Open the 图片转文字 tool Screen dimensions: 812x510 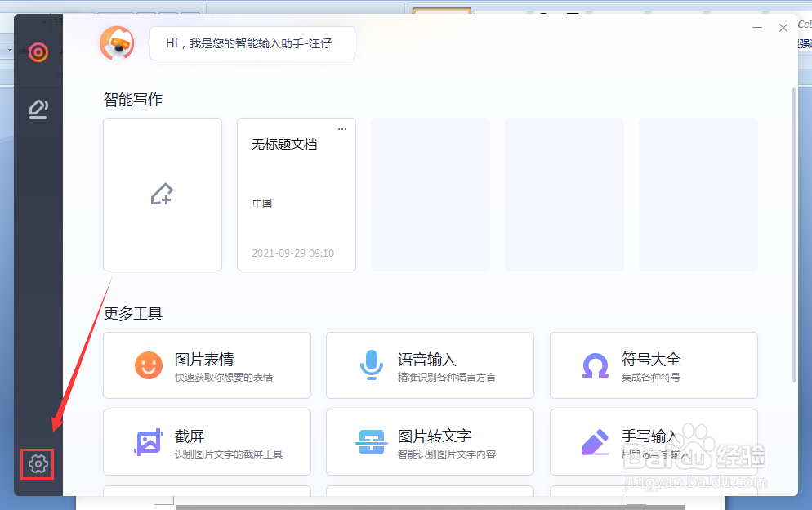coord(430,442)
